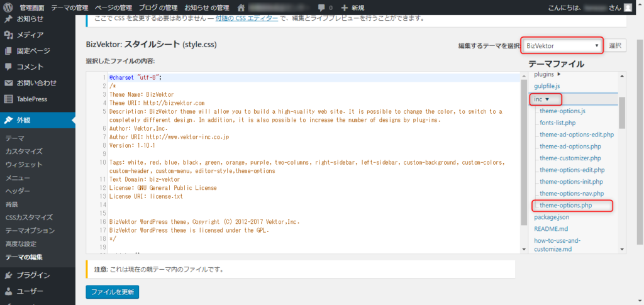Click the theme file list scrollbar thumb
This screenshot has width=644, height=305.
pos(622,113)
